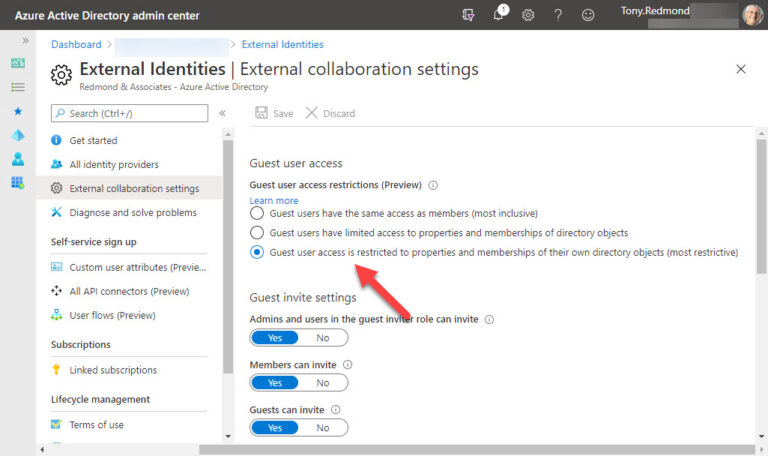Click menu scrollbar down arrow
The width and height of the screenshot is (768, 456).
pyautogui.click(x=228, y=436)
